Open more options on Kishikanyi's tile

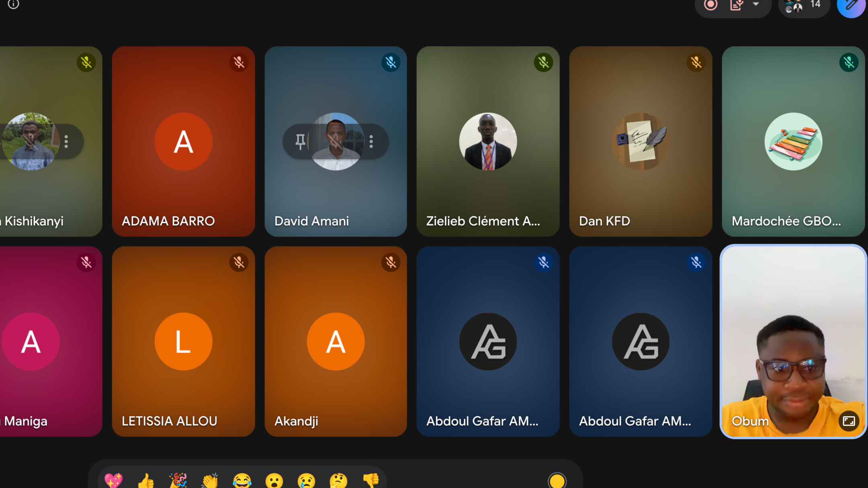66,141
